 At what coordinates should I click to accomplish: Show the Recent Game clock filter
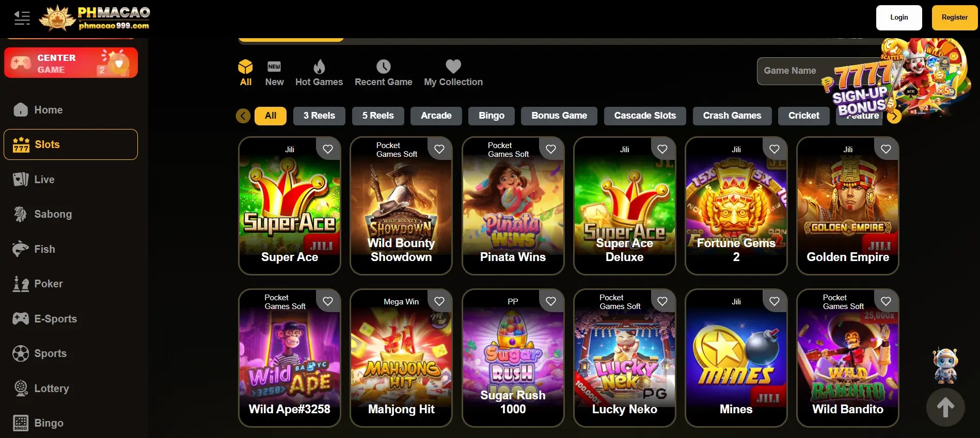tap(383, 73)
